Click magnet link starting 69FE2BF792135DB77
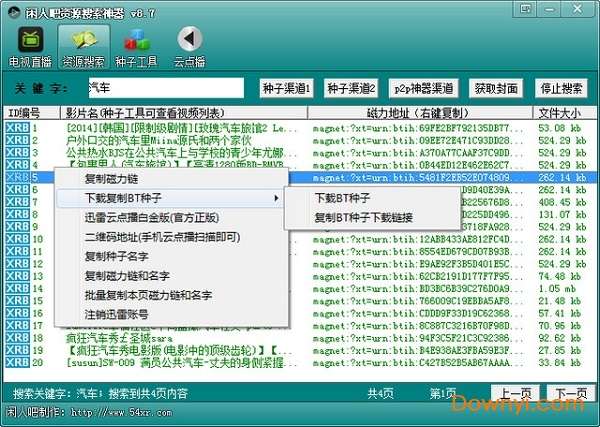 (x=418, y=128)
